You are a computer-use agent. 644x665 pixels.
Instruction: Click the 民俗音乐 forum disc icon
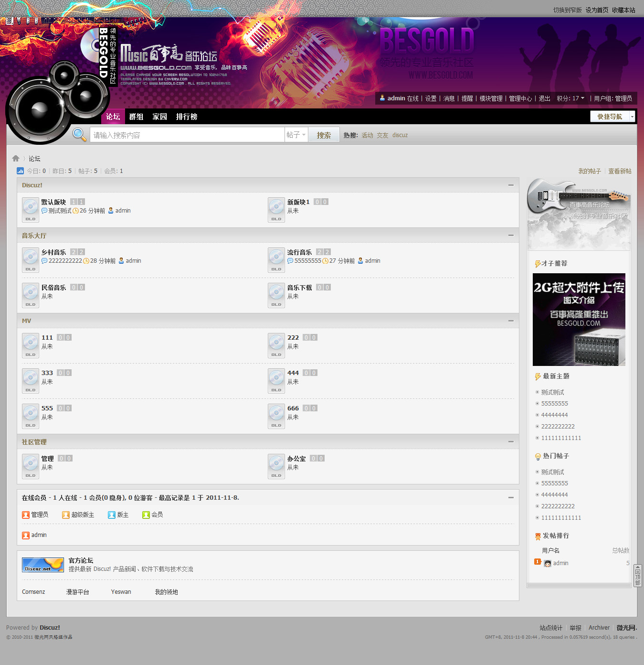[x=31, y=295]
